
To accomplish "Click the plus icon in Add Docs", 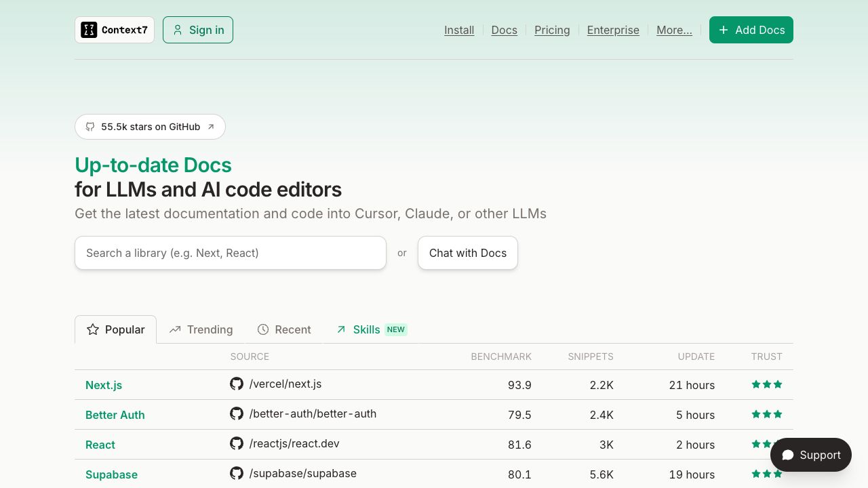I will 724,30.
